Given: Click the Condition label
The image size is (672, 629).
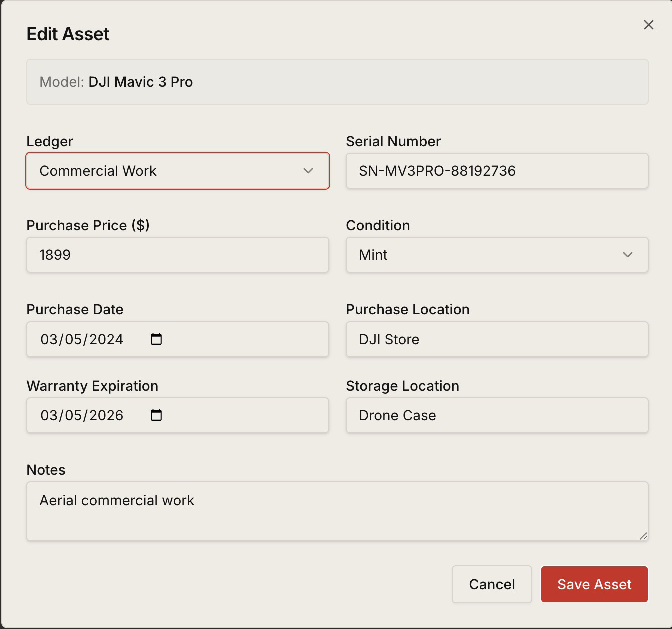Looking at the screenshot, I should [x=378, y=225].
